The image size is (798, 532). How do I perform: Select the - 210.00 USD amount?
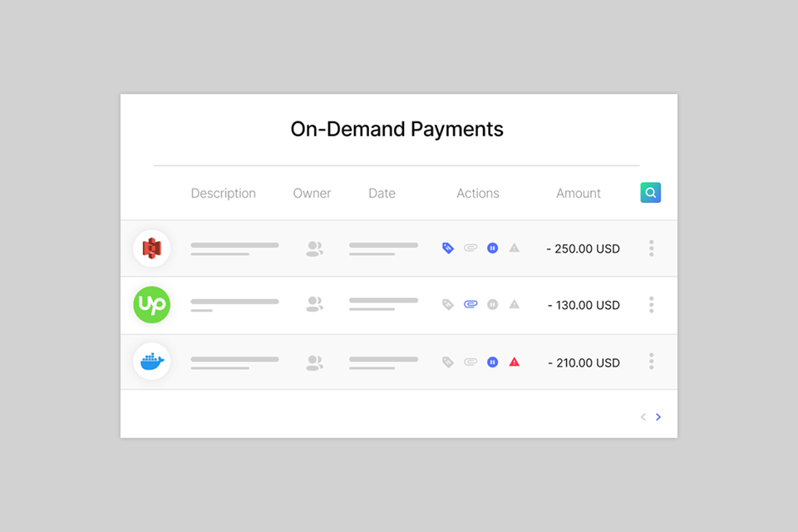584,363
